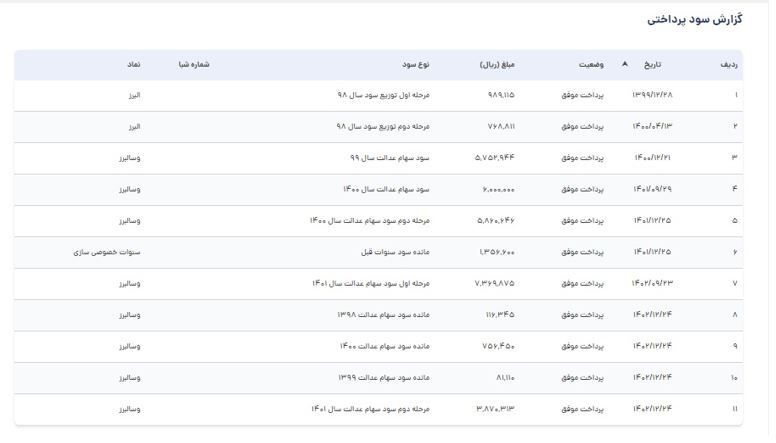Click the ردیف column header
Viewport: 776px width, 443px height.
(730, 64)
